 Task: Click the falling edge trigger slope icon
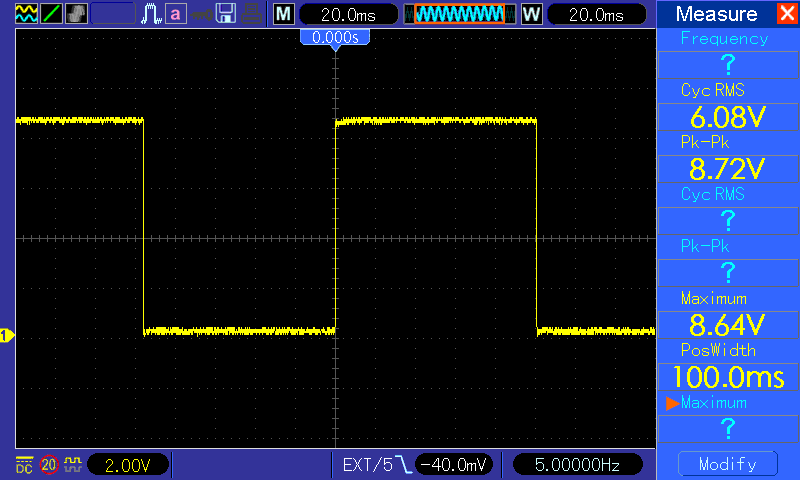[x=404, y=465]
